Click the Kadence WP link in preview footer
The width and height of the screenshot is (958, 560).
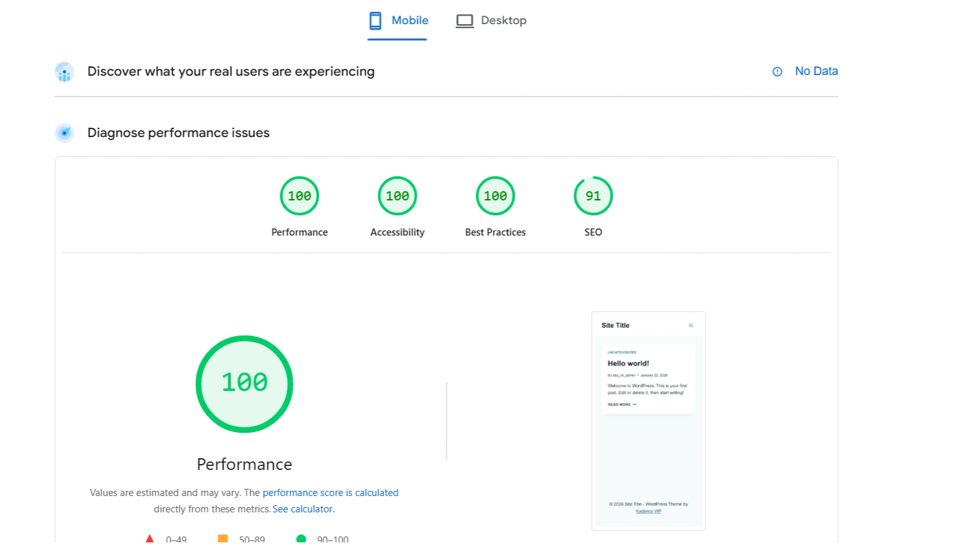click(x=648, y=511)
